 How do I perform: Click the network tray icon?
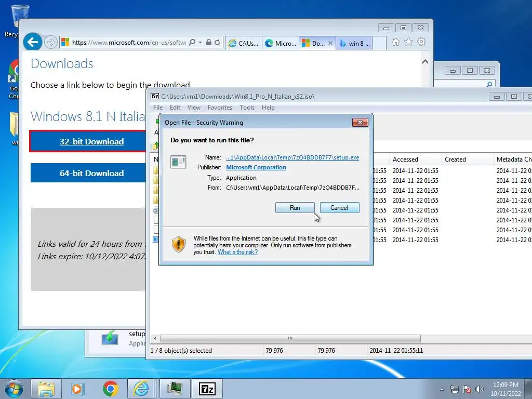coord(454,389)
